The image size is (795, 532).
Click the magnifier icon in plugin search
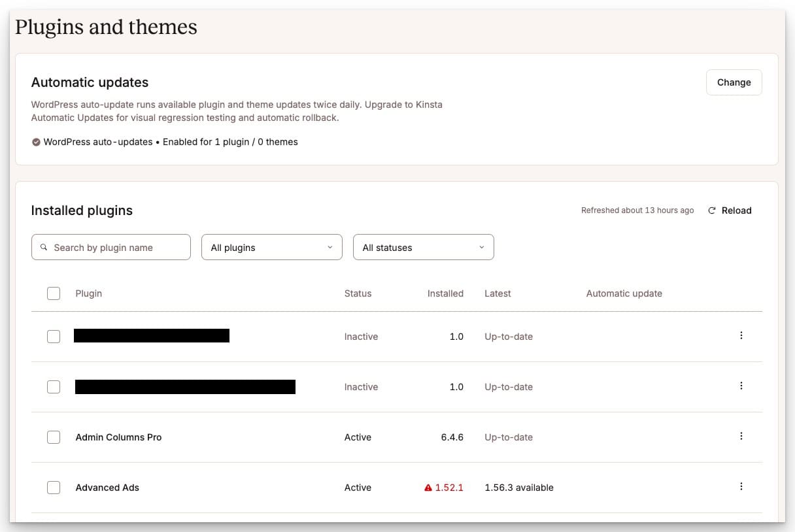click(44, 247)
